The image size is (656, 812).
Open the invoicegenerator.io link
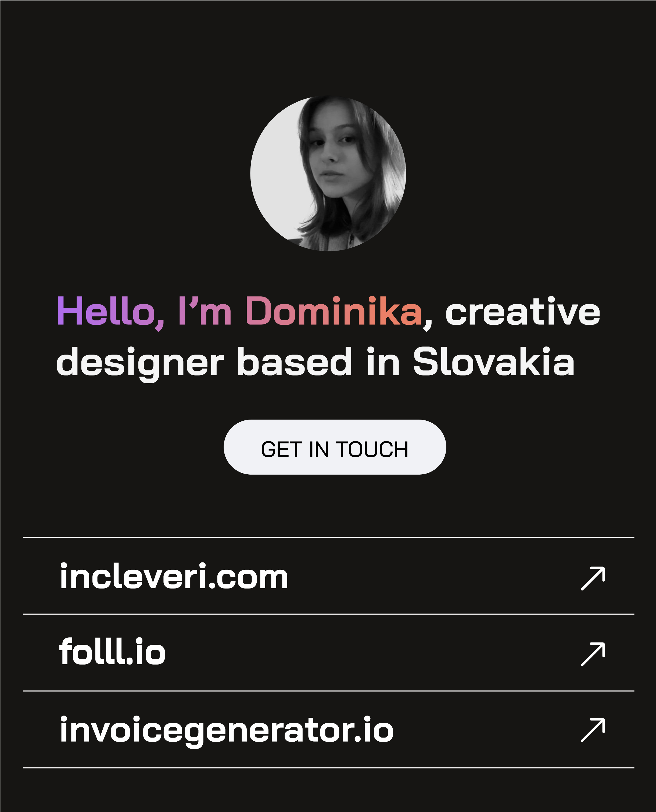pyautogui.click(x=226, y=730)
